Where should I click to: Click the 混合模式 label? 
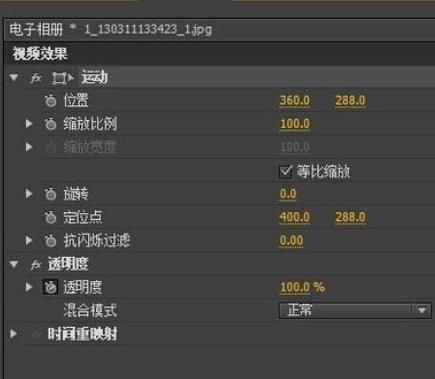[x=90, y=311]
